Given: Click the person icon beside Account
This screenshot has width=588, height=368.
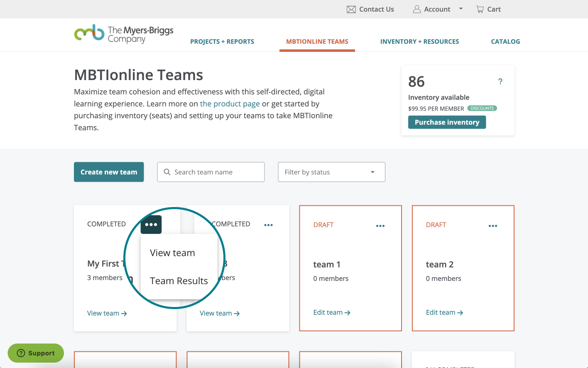Looking at the screenshot, I should coord(417,9).
